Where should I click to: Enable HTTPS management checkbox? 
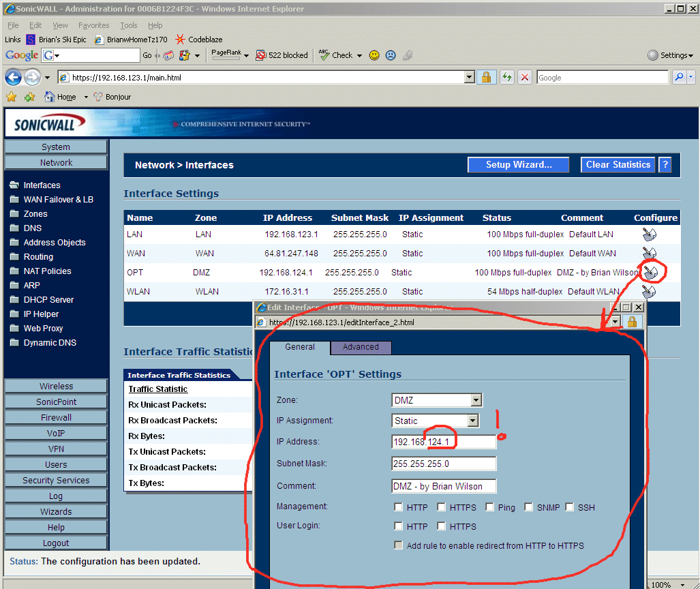click(441, 507)
